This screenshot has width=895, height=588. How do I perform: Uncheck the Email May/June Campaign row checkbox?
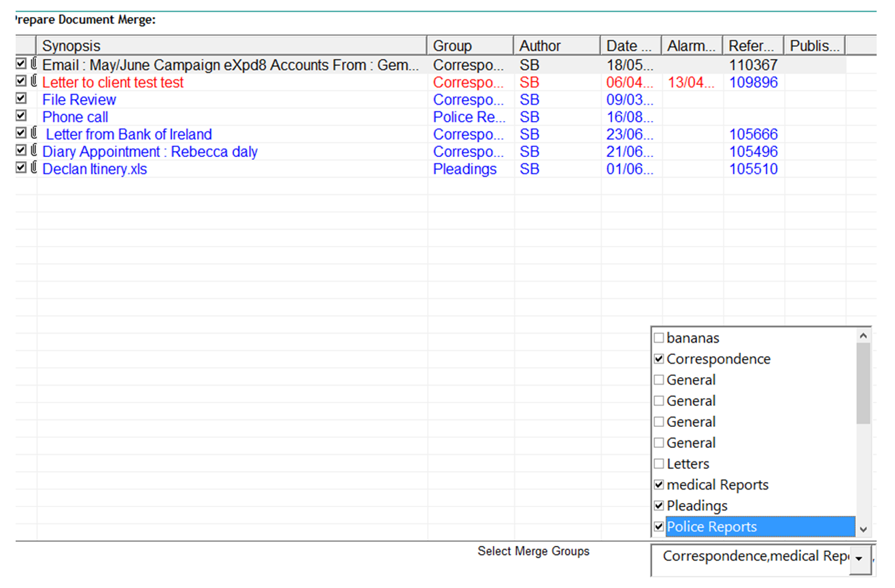[x=21, y=64]
